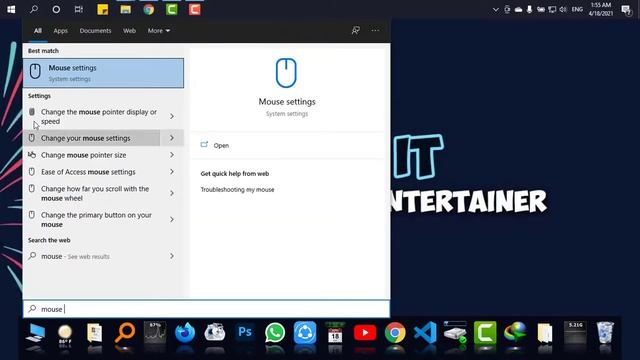The height and width of the screenshot is (360, 640).
Task: Open Firefox from the dock
Action: click(x=185, y=333)
